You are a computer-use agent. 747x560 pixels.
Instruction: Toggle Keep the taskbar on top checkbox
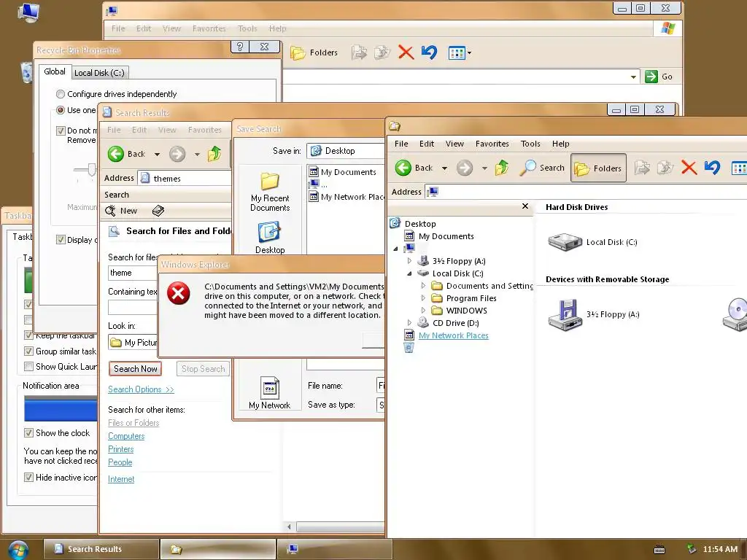coord(28,335)
